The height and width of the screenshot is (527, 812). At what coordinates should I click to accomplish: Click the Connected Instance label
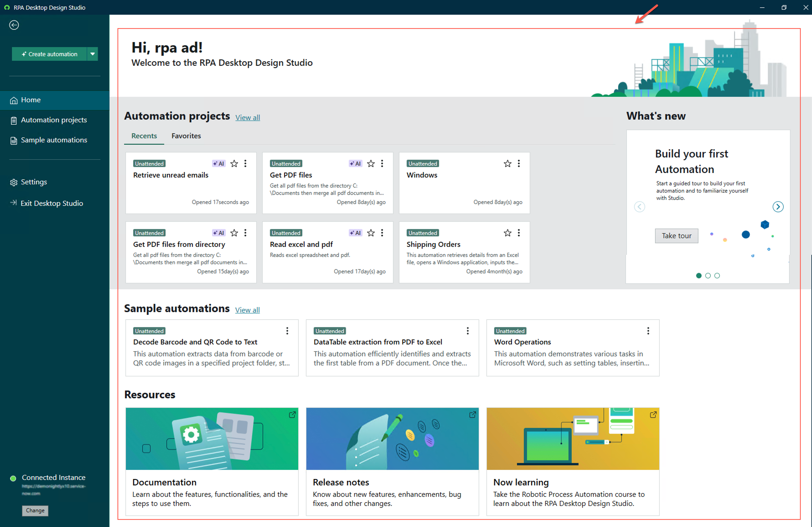click(x=54, y=477)
